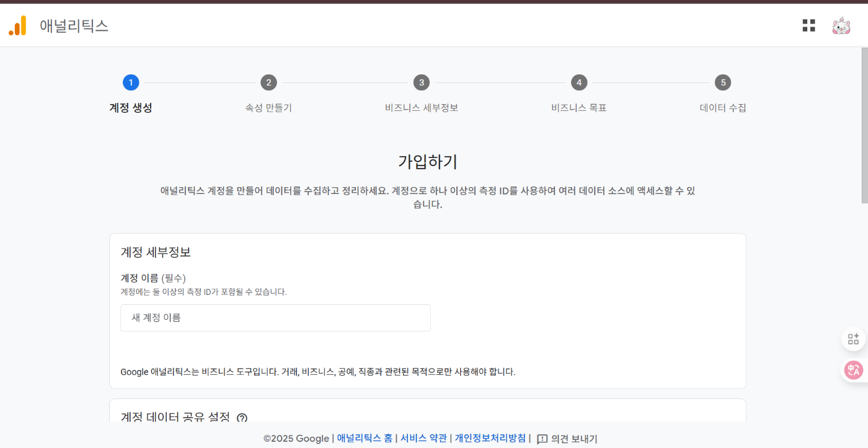Select step 2 속성 만들기

point(268,94)
